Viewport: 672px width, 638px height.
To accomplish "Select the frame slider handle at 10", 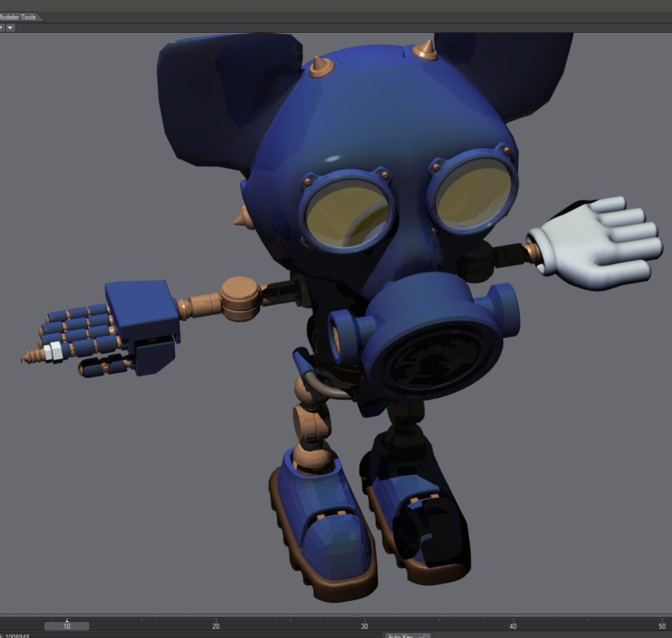I will tap(66, 625).
